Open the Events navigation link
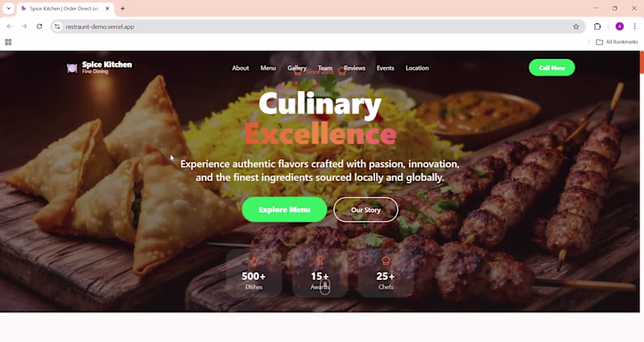This screenshot has width=644, height=342. (386, 68)
